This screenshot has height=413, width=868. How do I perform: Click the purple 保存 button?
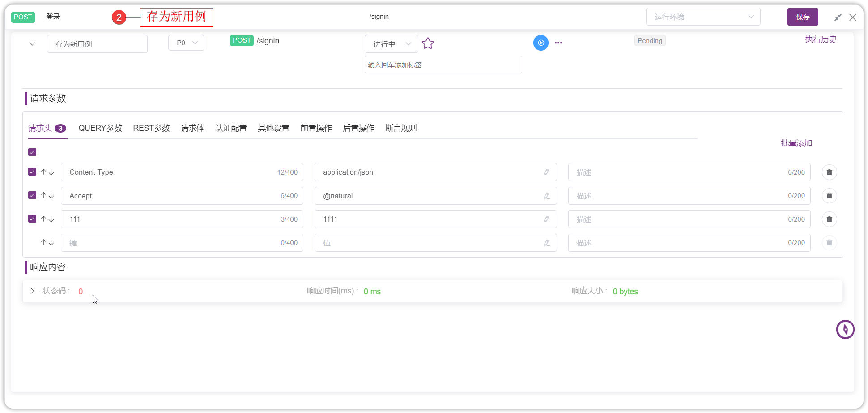pyautogui.click(x=803, y=17)
